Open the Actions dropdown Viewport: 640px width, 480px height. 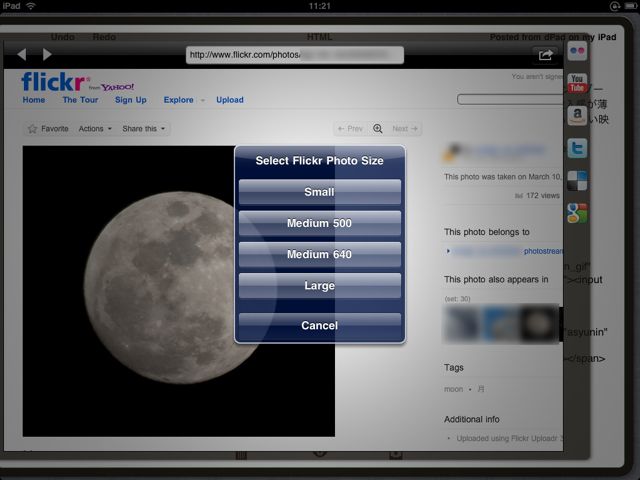95,129
